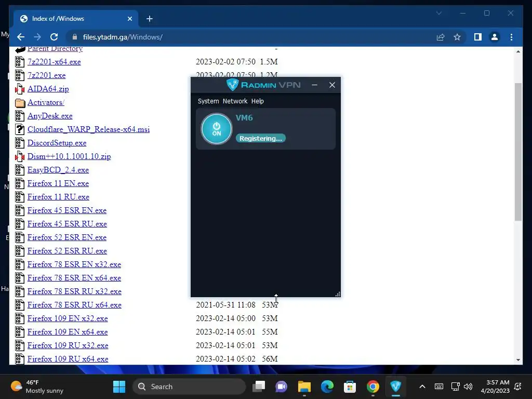Viewport: 532px width, 399px height.
Task: Download Dism++10.1.1001.10.zip
Action: pos(69,156)
